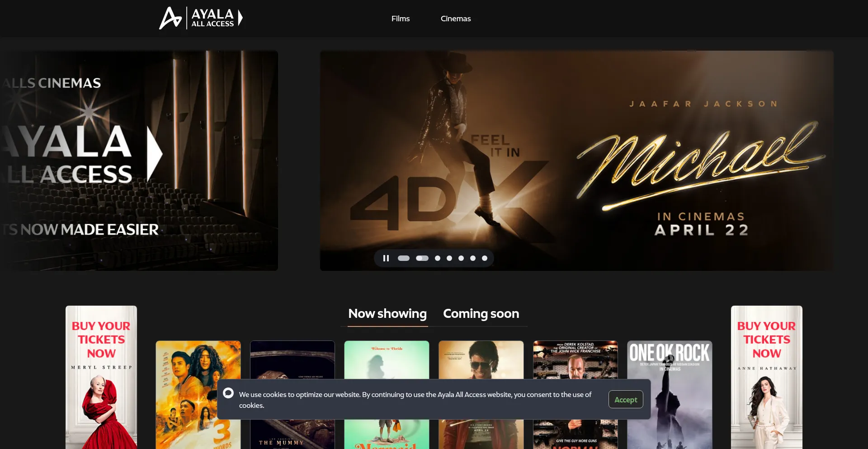868x449 pixels.
Task: Click the Ayala All Access logo
Action: (x=201, y=18)
